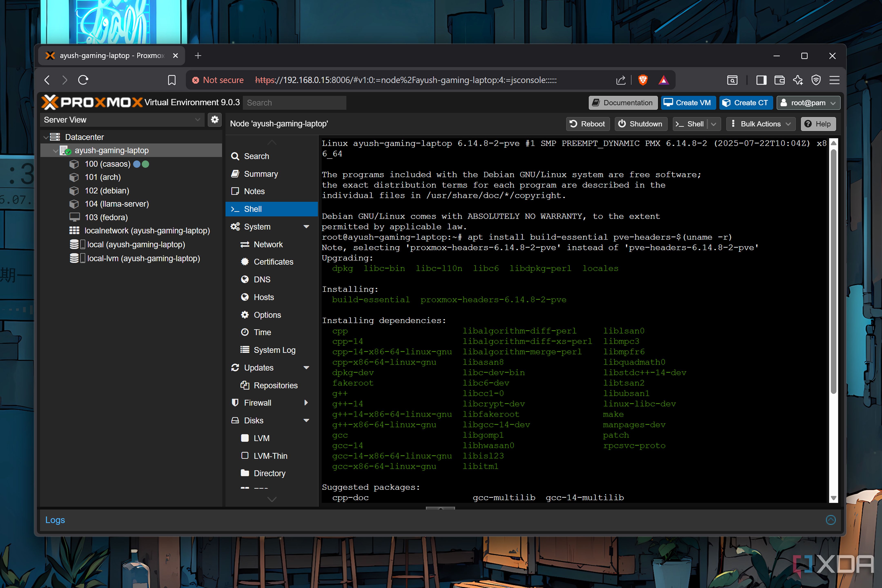Expand the Logs panel with circle arrow
This screenshot has width=882, height=588.
[x=831, y=520]
